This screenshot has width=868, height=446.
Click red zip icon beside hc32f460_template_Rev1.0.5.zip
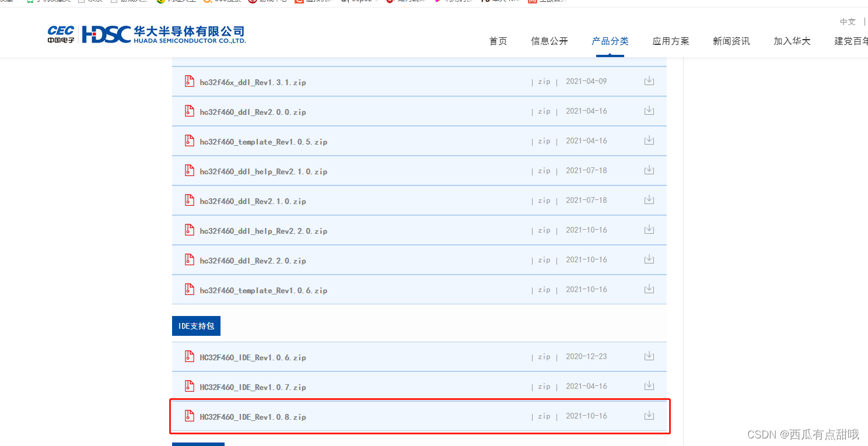pos(189,141)
